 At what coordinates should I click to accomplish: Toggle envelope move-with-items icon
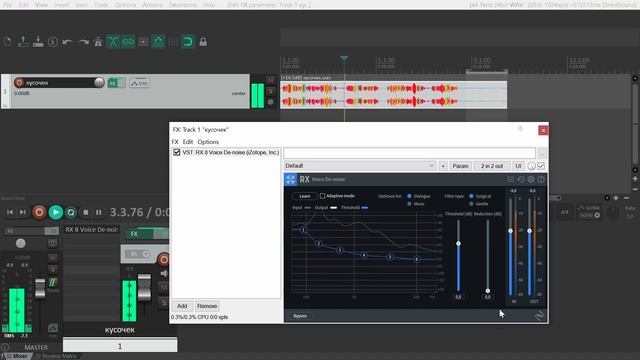point(158,42)
